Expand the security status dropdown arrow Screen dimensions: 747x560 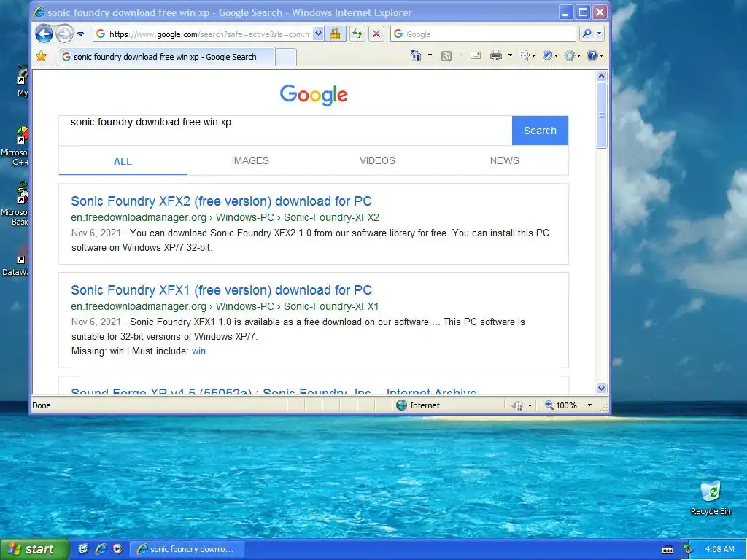pos(530,405)
